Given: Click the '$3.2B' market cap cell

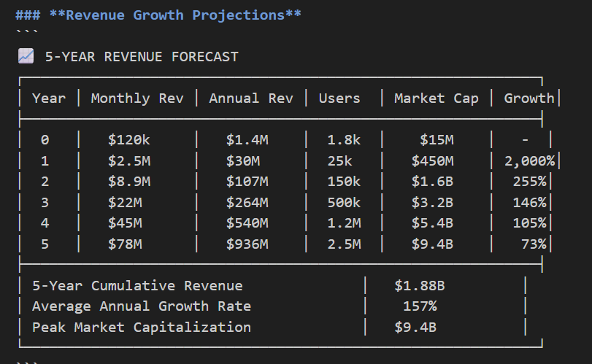Looking at the screenshot, I should click(x=432, y=203).
